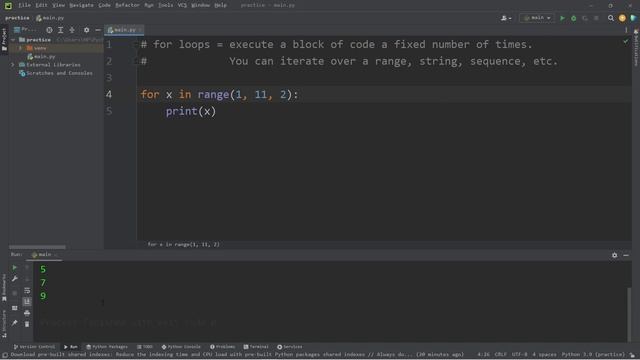
Task: Open the File menu
Action: coord(24,5)
